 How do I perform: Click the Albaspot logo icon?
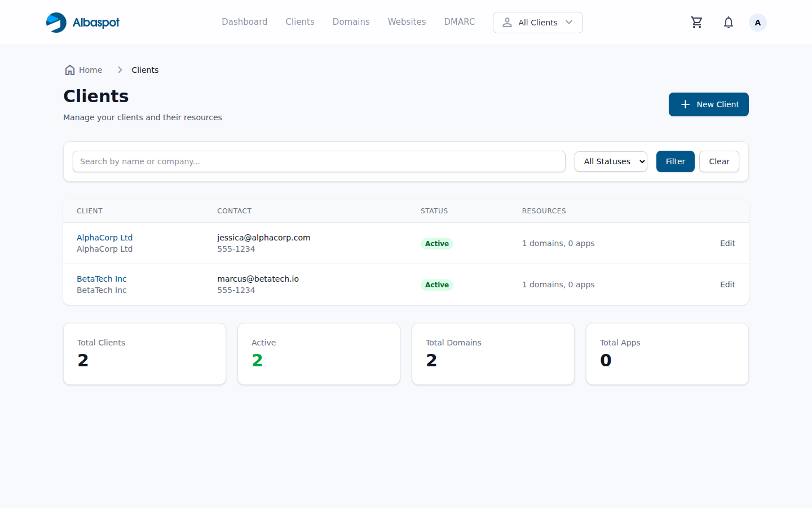click(x=56, y=23)
